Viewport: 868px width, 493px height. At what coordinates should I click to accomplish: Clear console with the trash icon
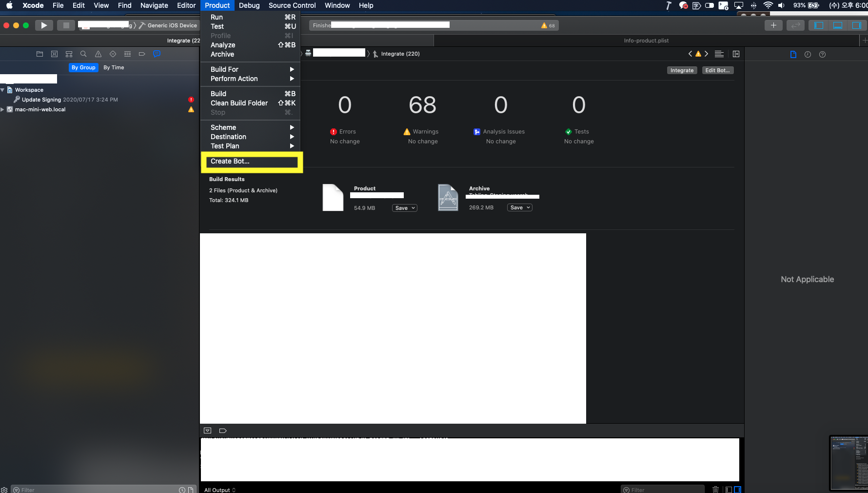(715, 490)
